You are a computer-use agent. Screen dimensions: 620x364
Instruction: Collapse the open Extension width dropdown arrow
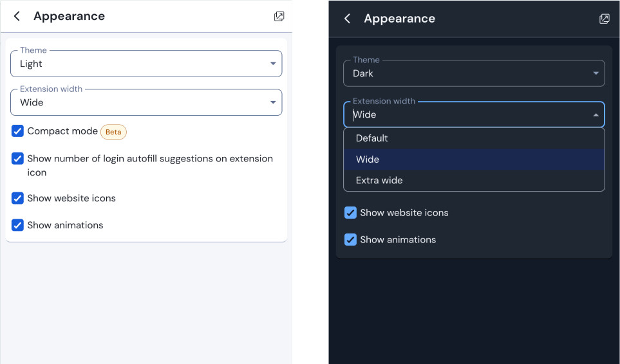pyautogui.click(x=596, y=114)
